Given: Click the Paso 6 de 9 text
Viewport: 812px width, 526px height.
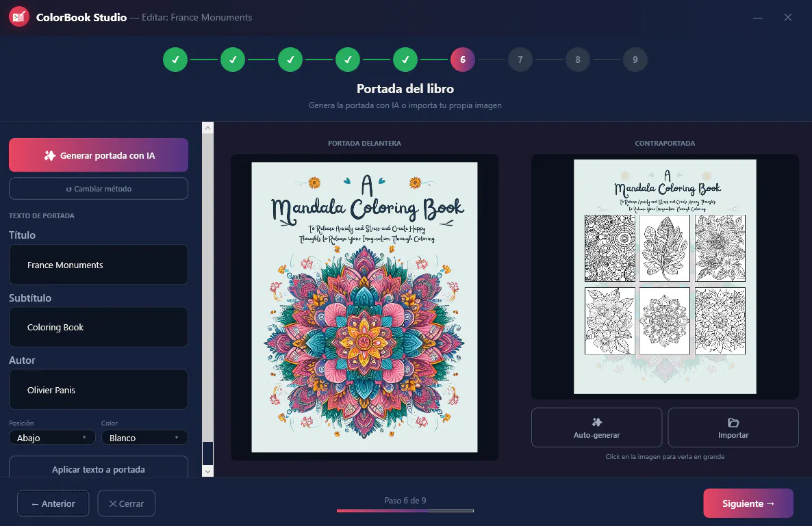Looking at the screenshot, I should point(405,500).
